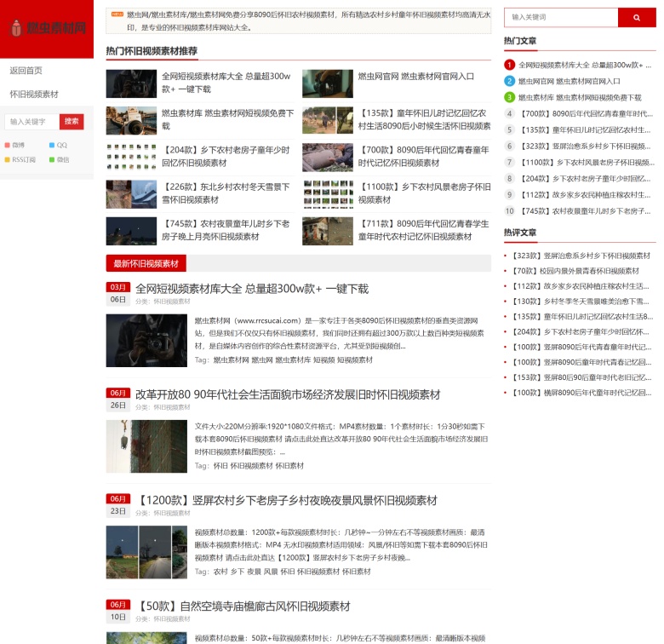Viewport: 664px width, 644px height.
Task: Open hot article rank 7 【1100款】乡下农村风景
Action: [587, 162]
